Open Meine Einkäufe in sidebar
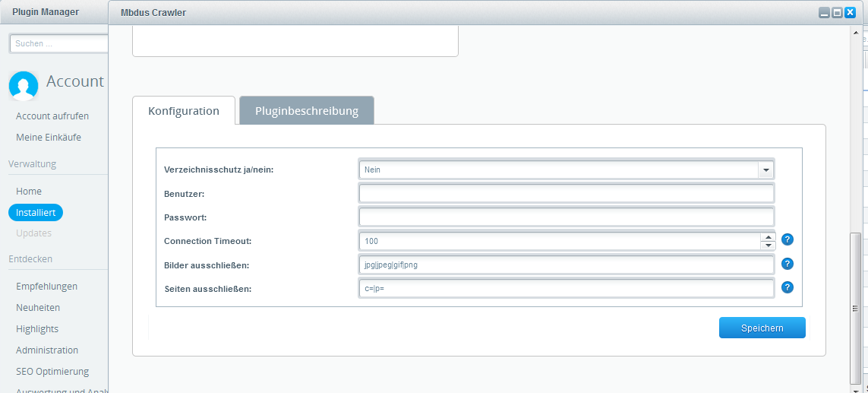 [49, 138]
